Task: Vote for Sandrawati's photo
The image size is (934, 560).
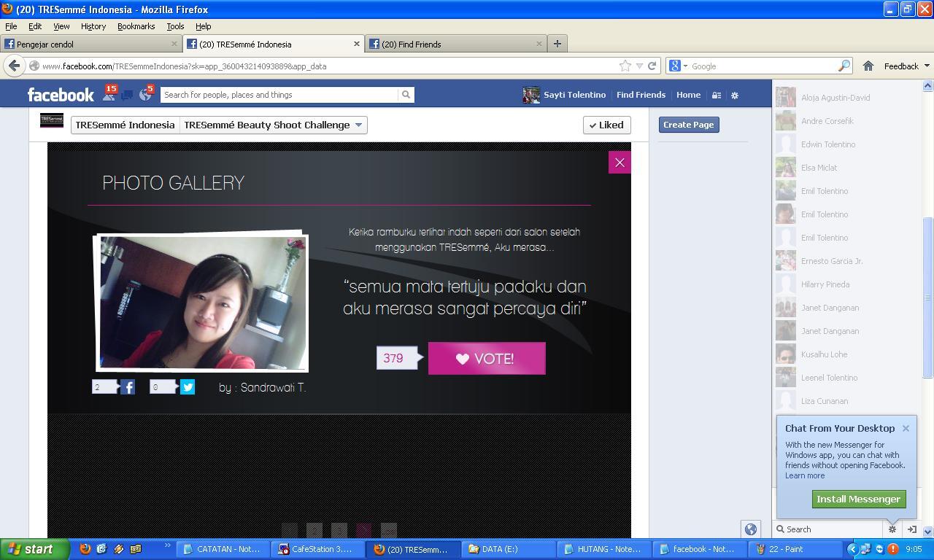Action: (487, 358)
